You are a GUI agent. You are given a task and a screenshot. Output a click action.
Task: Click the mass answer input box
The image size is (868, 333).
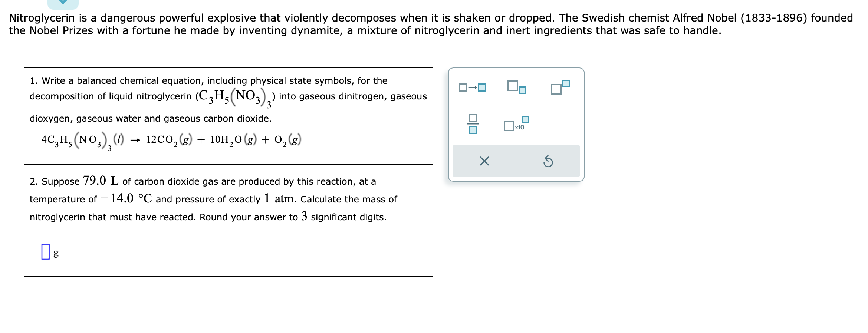(x=46, y=251)
